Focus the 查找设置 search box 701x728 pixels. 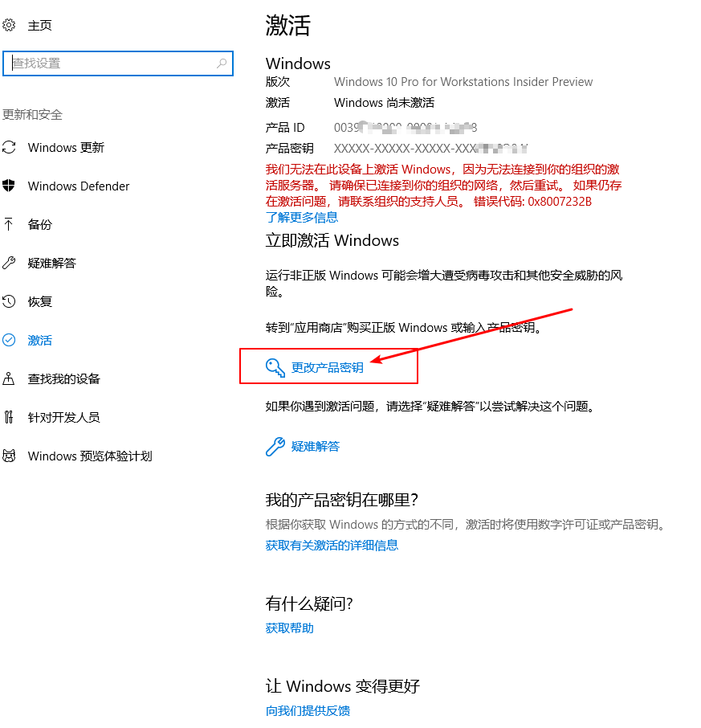pos(118,63)
